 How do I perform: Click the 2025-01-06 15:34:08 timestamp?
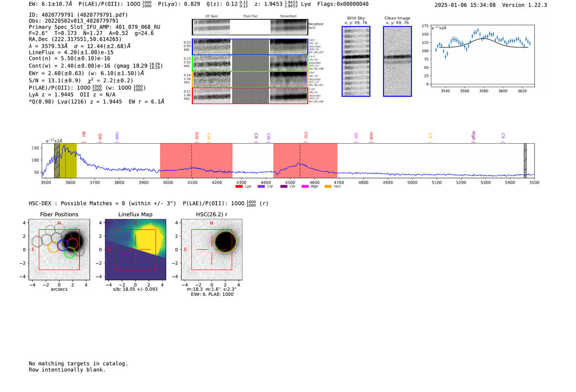[x=465, y=5]
